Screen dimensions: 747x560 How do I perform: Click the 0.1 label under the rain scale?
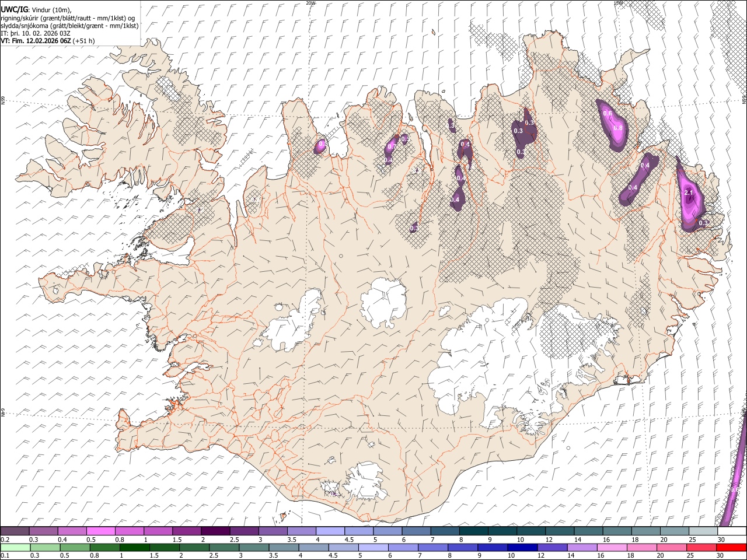5,556
